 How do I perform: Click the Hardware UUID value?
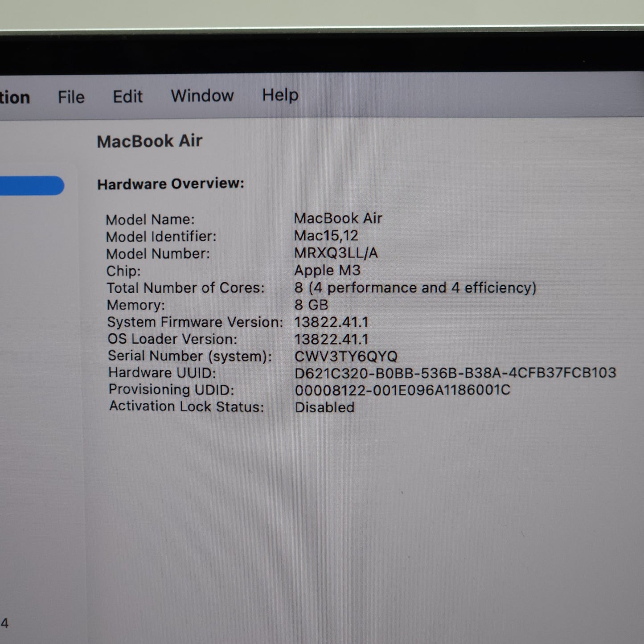455,373
